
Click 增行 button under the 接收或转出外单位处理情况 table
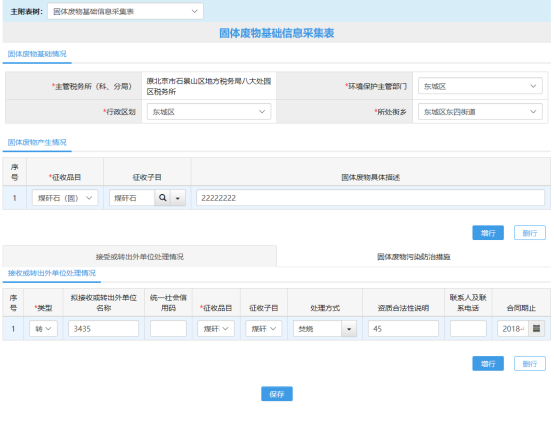488,364
